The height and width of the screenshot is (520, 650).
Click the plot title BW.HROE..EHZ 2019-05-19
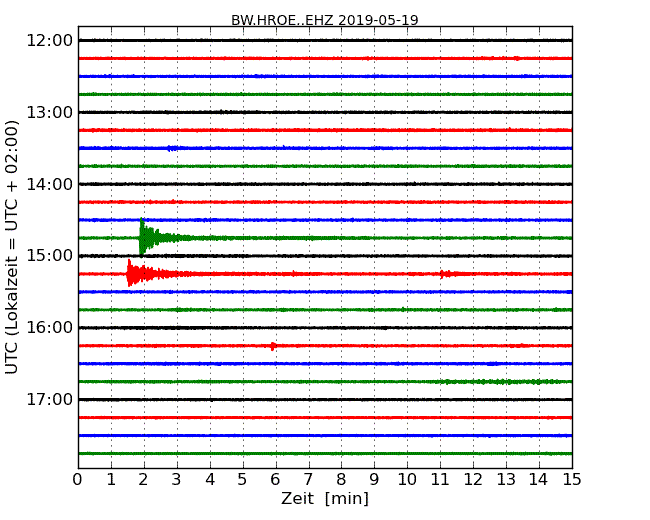[325, 20]
